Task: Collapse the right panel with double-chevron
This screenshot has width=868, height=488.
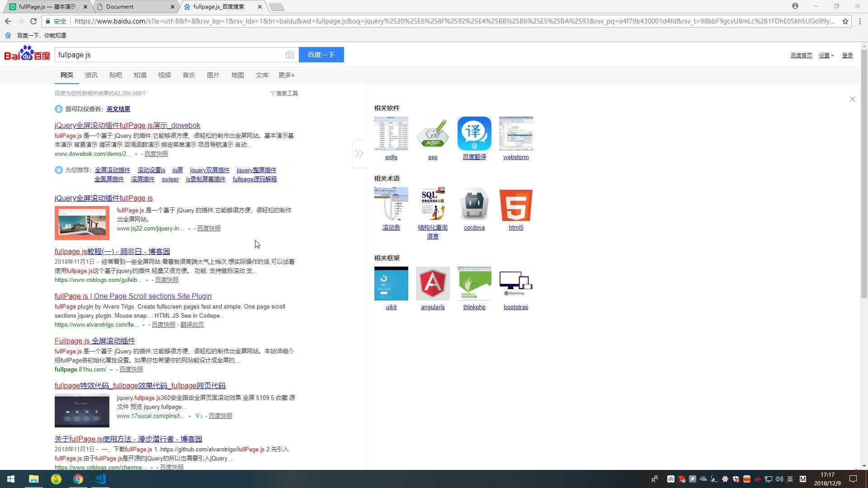Action: pyautogui.click(x=359, y=154)
